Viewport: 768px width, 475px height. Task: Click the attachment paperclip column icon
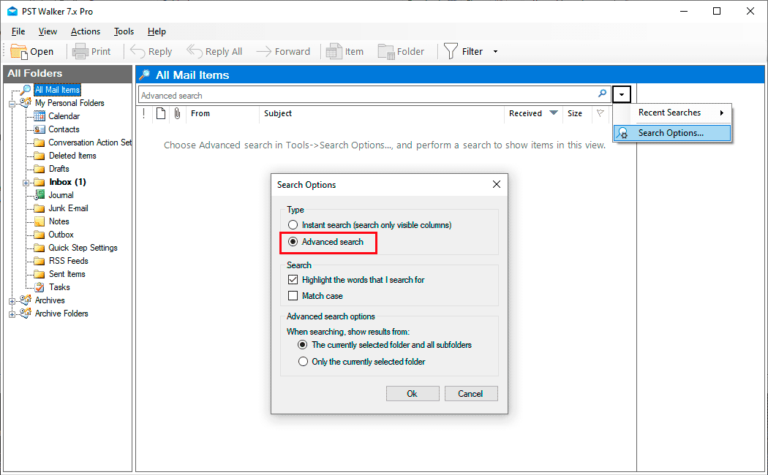(x=177, y=113)
